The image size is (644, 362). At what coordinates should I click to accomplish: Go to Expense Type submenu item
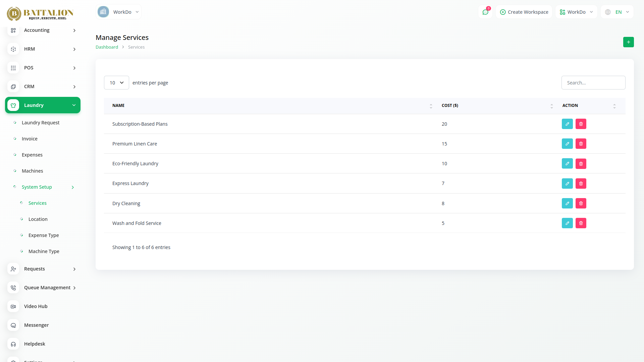(x=44, y=235)
